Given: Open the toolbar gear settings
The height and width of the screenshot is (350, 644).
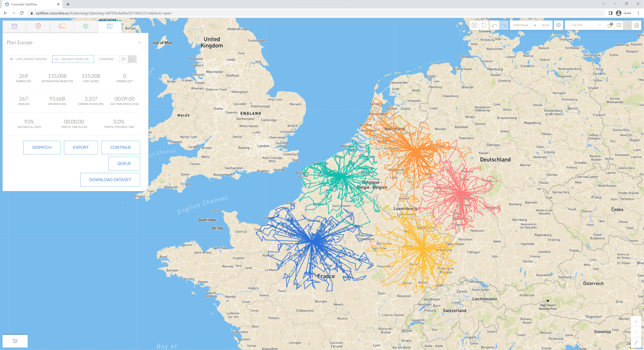Looking at the screenshot, I should (x=558, y=25).
